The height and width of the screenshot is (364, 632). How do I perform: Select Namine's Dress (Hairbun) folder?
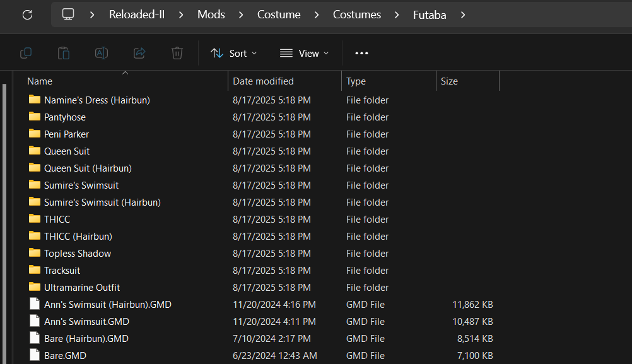click(97, 100)
